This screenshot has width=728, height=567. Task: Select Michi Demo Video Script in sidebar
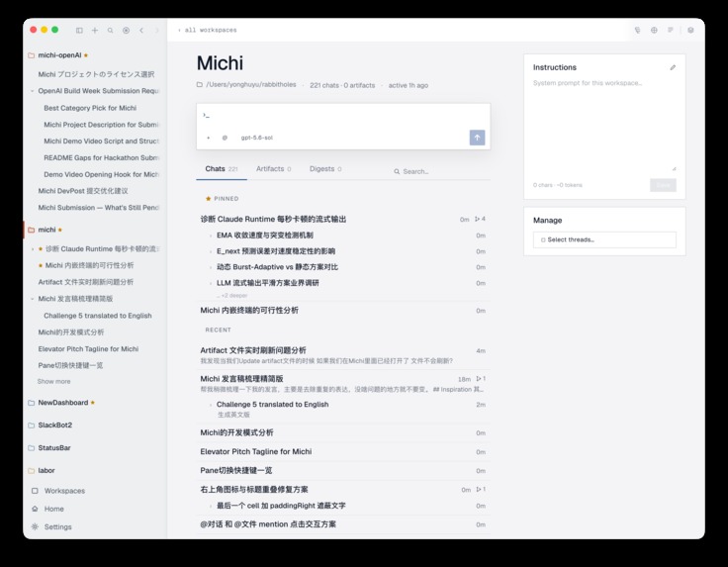coord(101,142)
